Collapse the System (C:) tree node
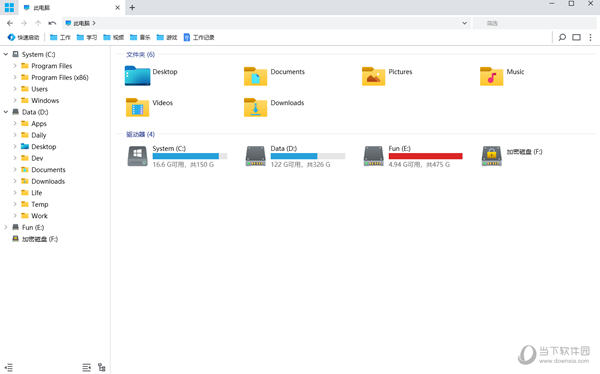The height and width of the screenshot is (374, 600). coord(6,54)
